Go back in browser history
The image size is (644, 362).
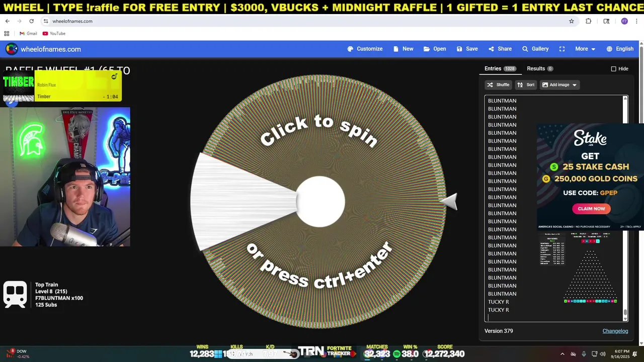click(7, 21)
